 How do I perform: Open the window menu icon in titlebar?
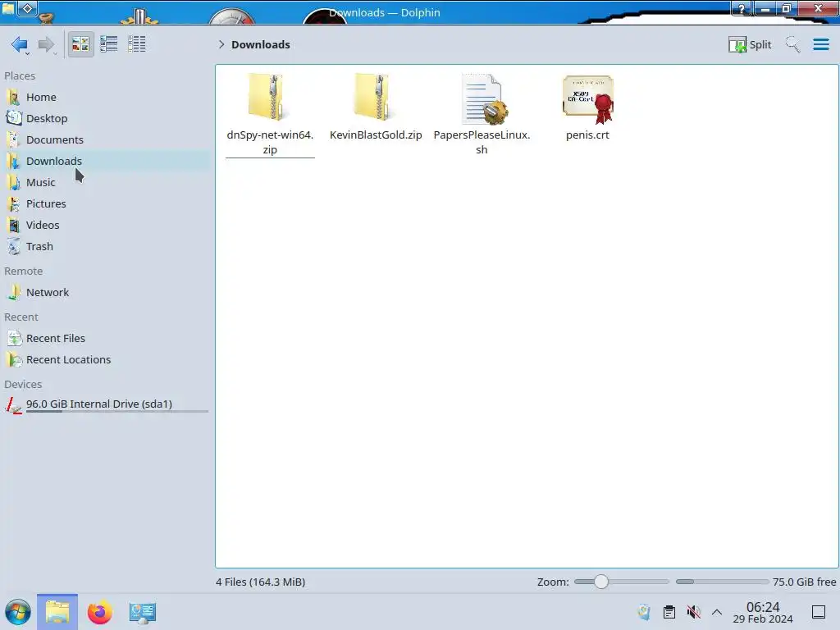(8, 8)
